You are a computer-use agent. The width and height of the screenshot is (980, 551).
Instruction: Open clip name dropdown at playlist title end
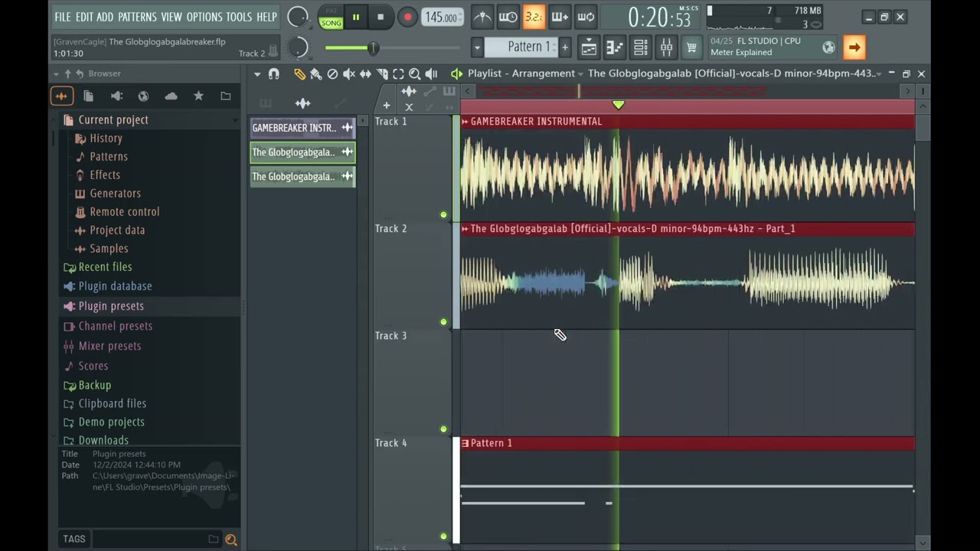879,74
